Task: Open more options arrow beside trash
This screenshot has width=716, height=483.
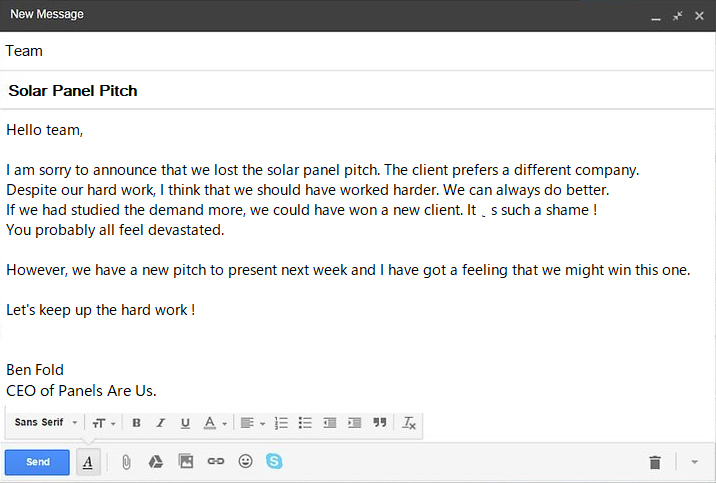Action: coord(695,462)
